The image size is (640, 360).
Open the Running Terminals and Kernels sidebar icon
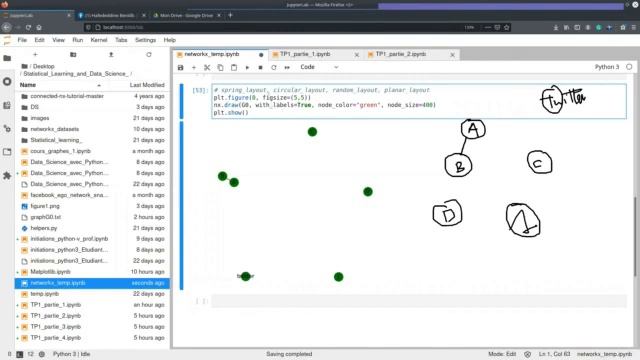[7, 82]
